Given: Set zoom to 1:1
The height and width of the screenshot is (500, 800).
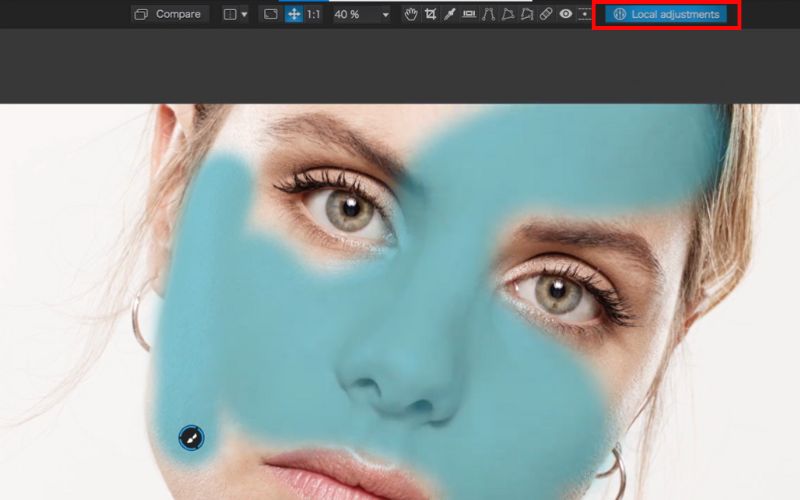Looking at the screenshot, I should (x=313, y=14).
